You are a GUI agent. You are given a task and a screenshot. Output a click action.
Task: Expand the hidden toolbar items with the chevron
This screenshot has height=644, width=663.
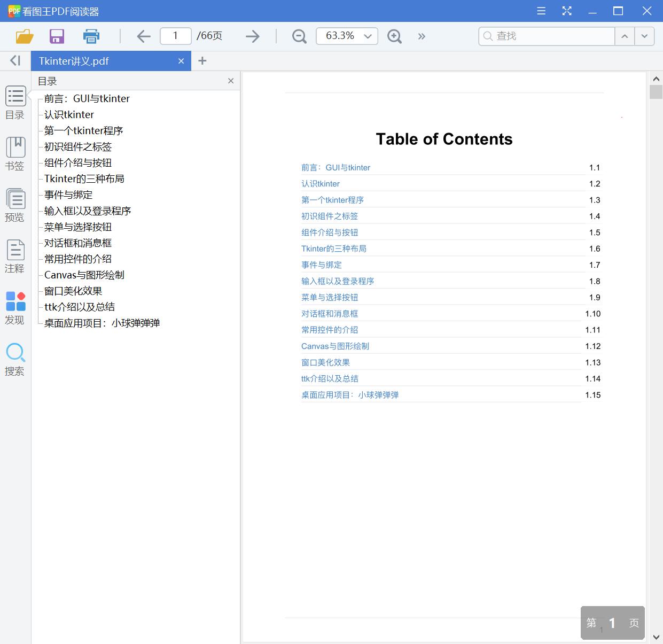[x=422, y=36]
